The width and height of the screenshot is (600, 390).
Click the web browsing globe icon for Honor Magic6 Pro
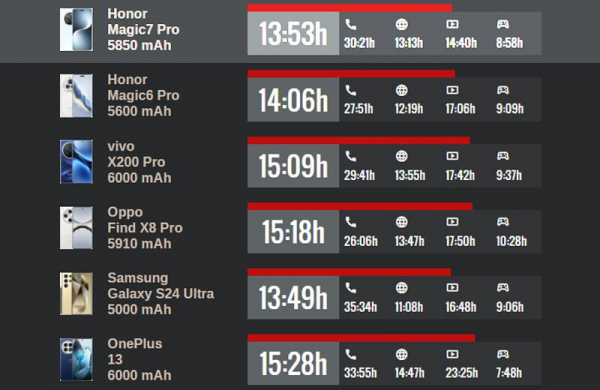click(401, 90)
